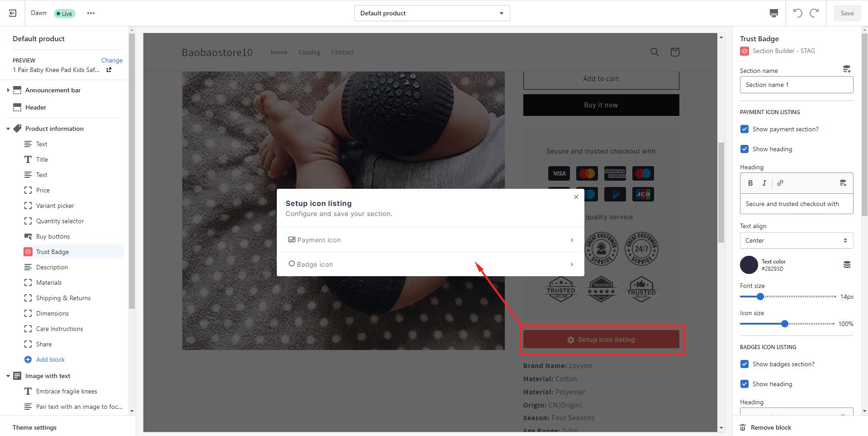The image size is (868, 436).
Task: Apply italic in Heading editor
Action: tap(764, 183)
